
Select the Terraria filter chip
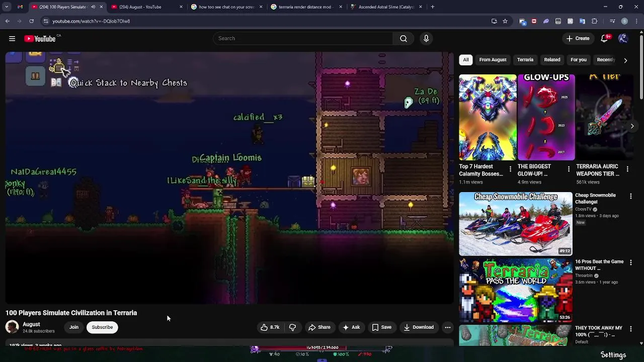(525, 60)
